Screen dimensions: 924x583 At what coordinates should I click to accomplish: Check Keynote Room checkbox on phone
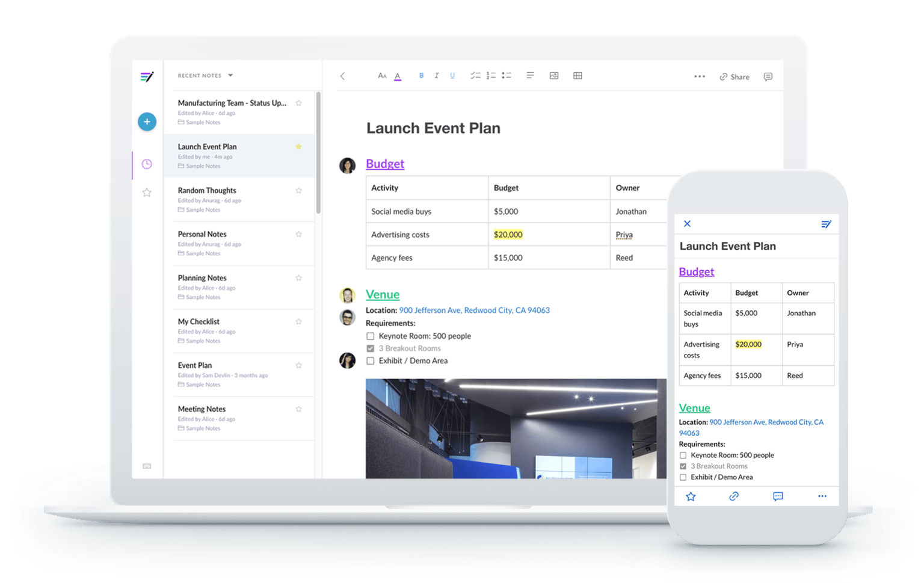coord(683,455)
